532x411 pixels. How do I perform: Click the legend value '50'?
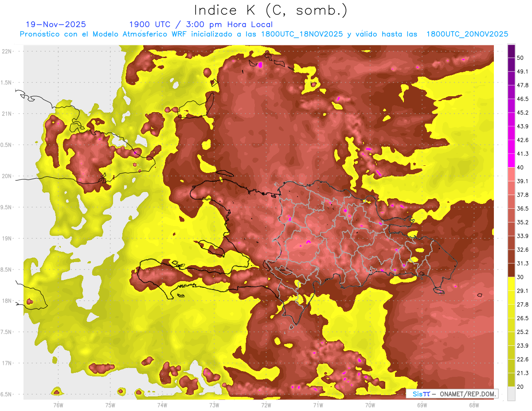coord(520,58)
